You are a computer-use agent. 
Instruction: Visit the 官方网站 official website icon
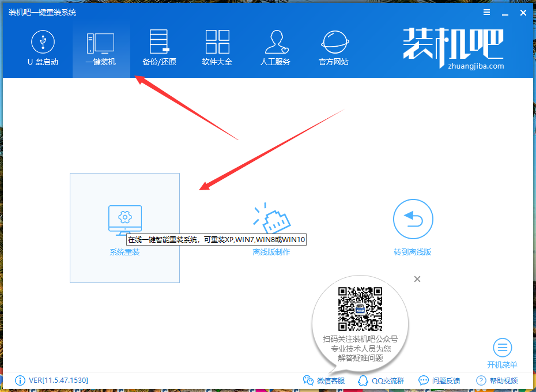tap(333, 46)
